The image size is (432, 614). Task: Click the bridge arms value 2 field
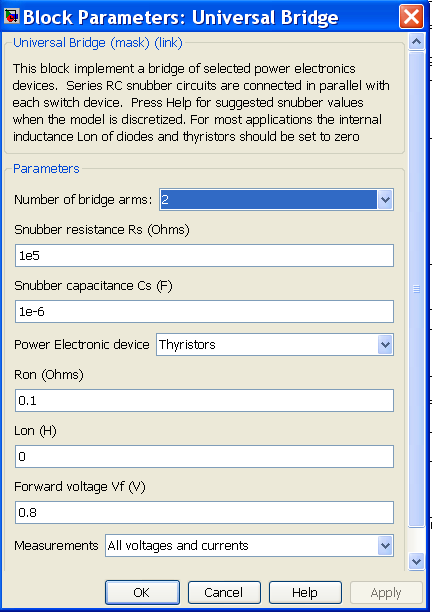[x=269, y=200]
